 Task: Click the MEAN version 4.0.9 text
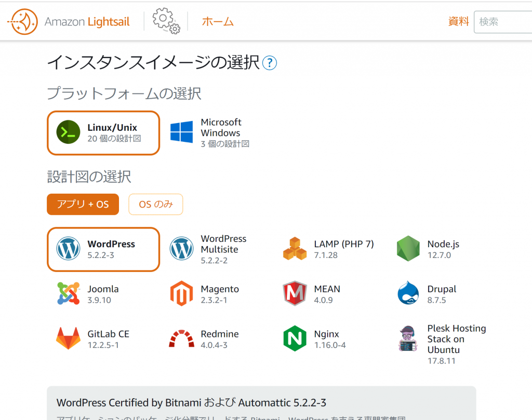323,301
